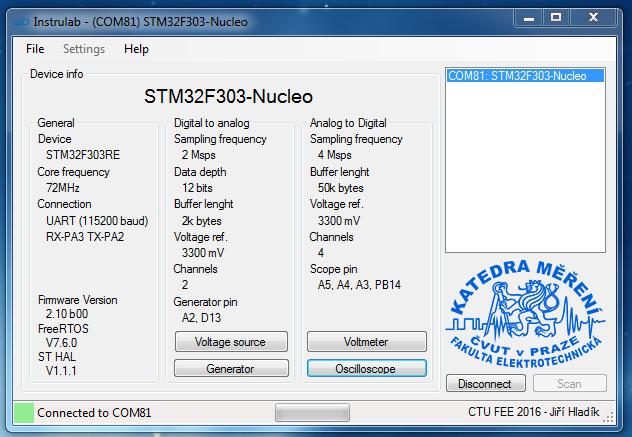Click the CTU FEE 2016 - Jiří Hladík text
632x437 pixels.
point(534,412)
